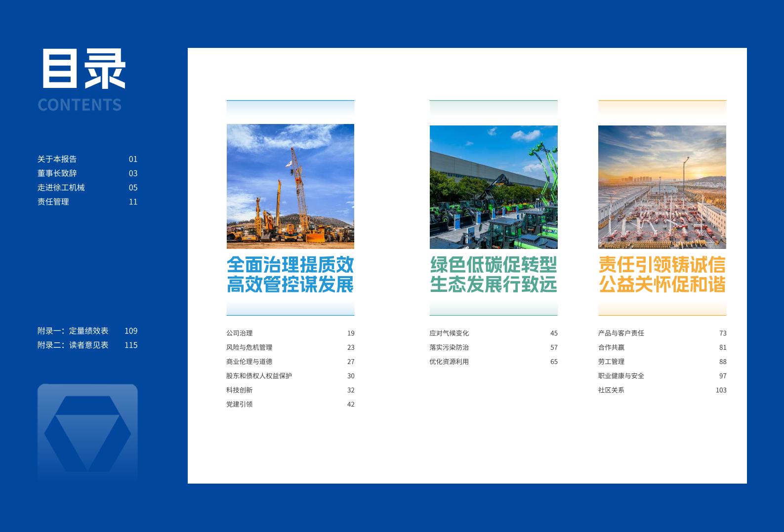Open 职业健康与安全 entry

coord(621,376)
